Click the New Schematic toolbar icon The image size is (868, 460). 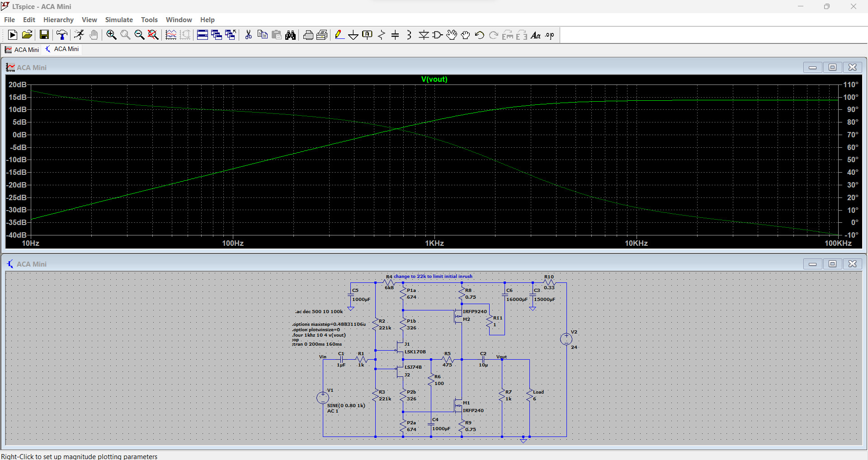(13, 35)
